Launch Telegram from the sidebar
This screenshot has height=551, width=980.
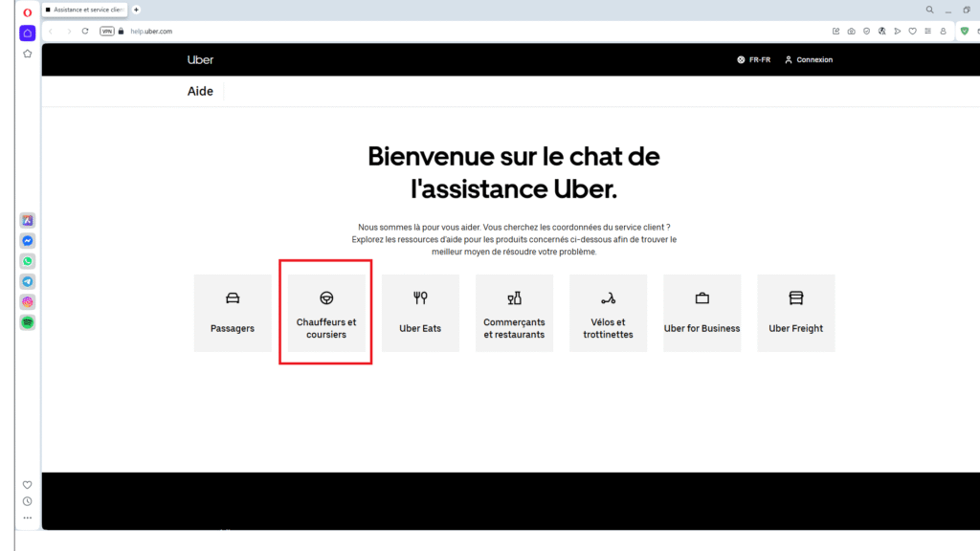coord(28,282)
